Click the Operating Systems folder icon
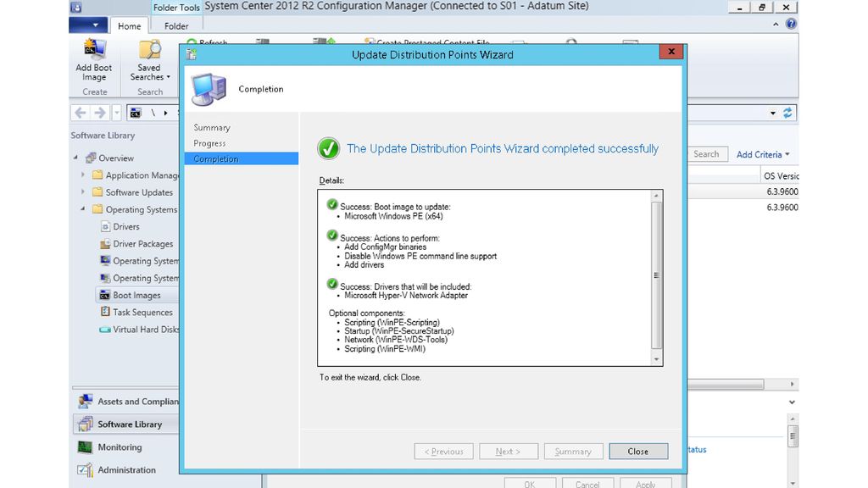The width and height of the screenshot is (868, 488). tap(97, 209)
